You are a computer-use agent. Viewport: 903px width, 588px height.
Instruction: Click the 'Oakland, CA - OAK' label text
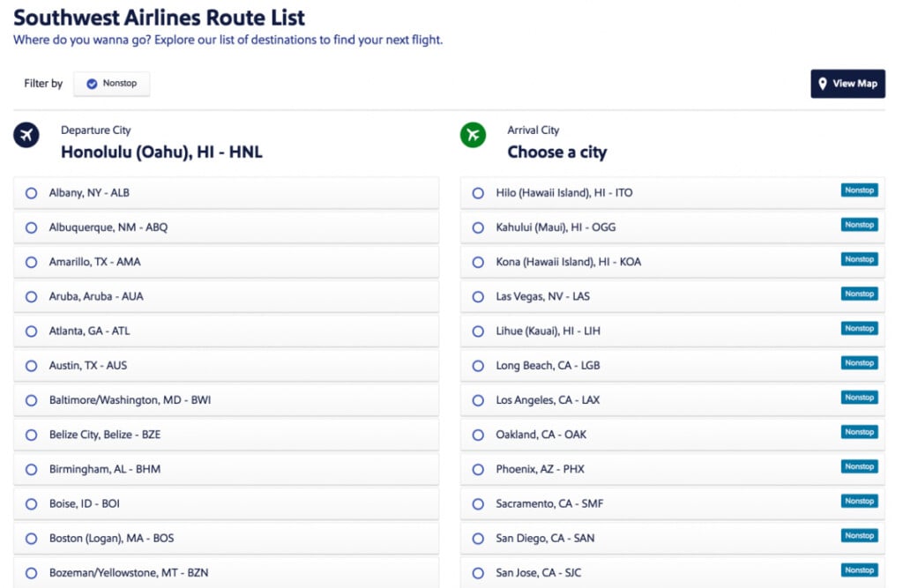pyautogui.click(x=541, y=435)
